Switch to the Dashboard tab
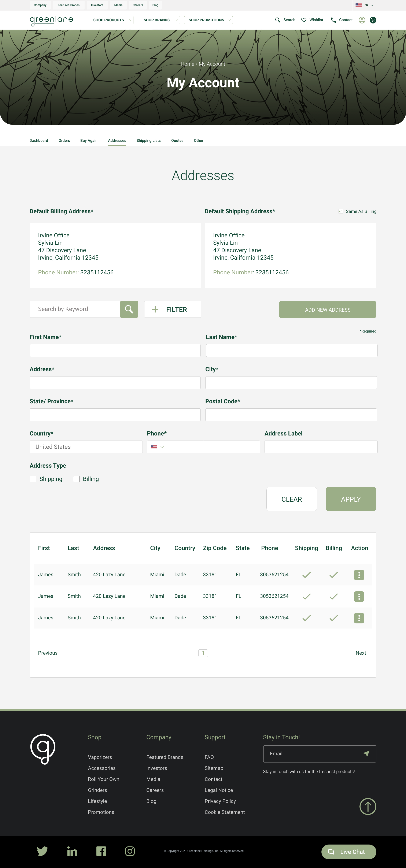406x868 pixels. (x=39, y=141)
